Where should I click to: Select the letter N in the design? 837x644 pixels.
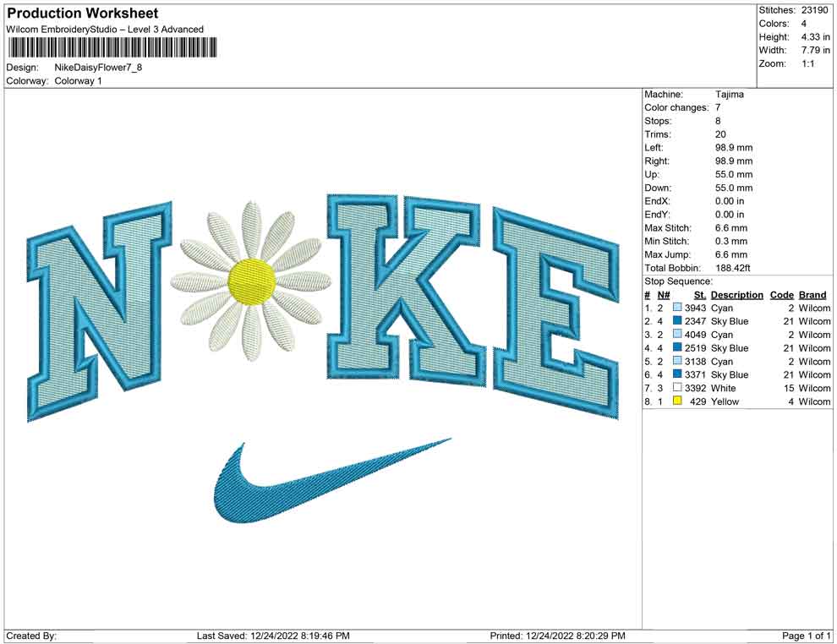pos(100,311)
